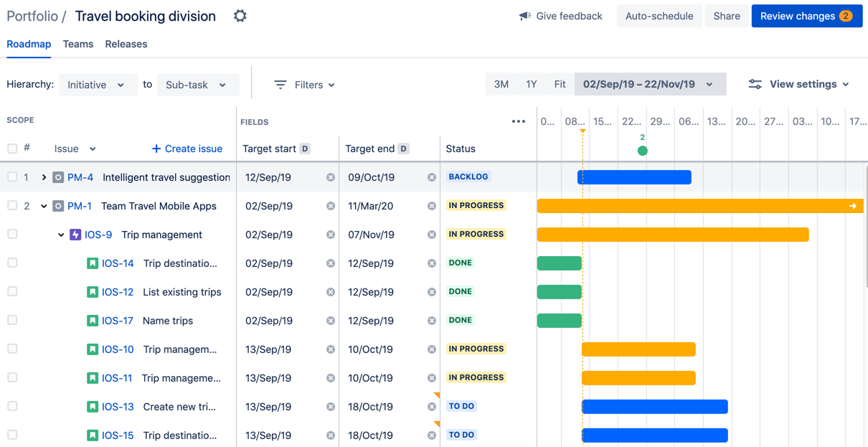Click the orange IOS-9 timeline bar

[x=673, y=235]
